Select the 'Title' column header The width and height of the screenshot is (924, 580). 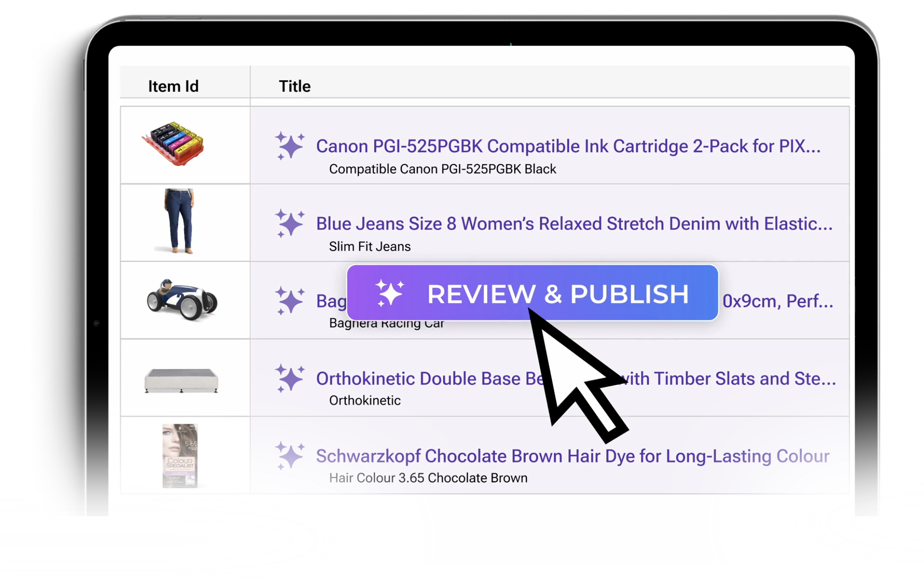[294, 86]
